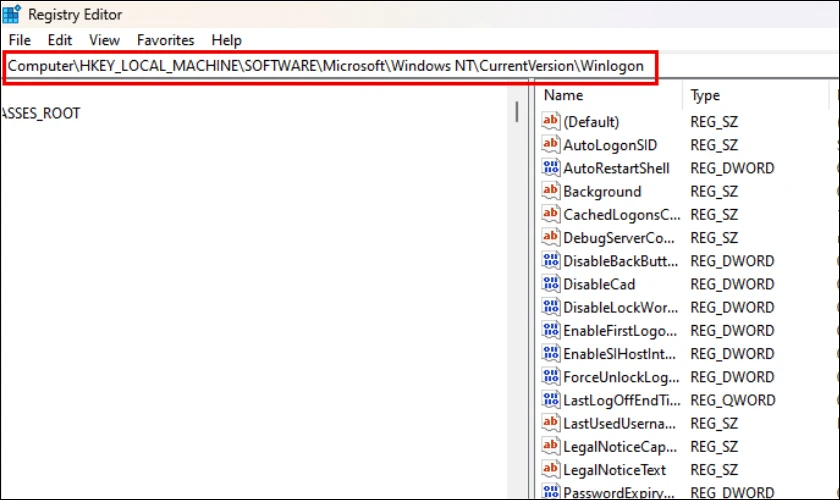Click the tree pane vertical scrollbar

pos(517,112)
